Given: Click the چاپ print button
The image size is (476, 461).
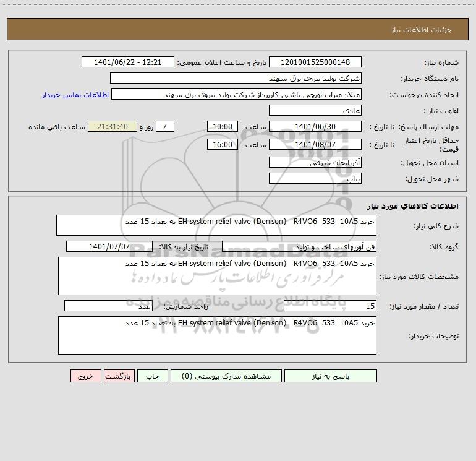Looking at the screenshot, I should coord(153,376).
